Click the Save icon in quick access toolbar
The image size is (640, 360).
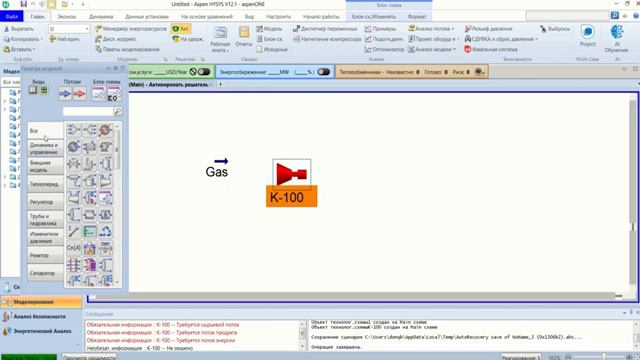click(x=24, y=4)
